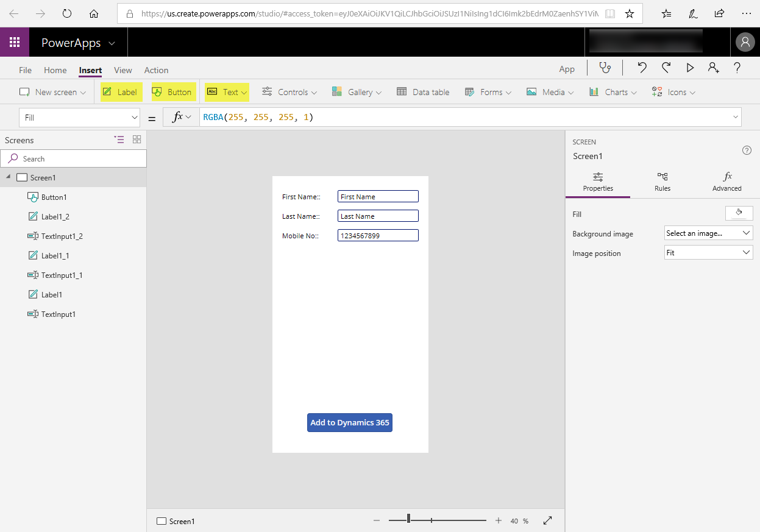Open the fx function dropdown
This screenshot has width=760, height=532.
point(181,118)
